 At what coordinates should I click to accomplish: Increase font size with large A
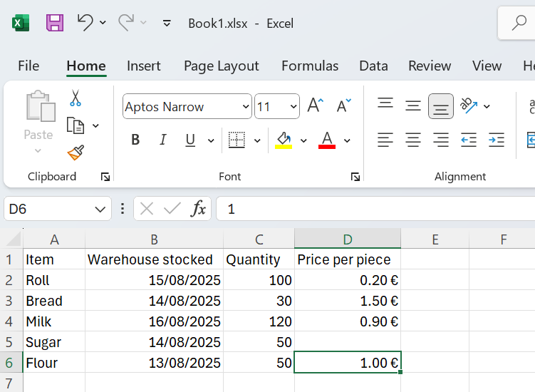(x=315, y=105)
